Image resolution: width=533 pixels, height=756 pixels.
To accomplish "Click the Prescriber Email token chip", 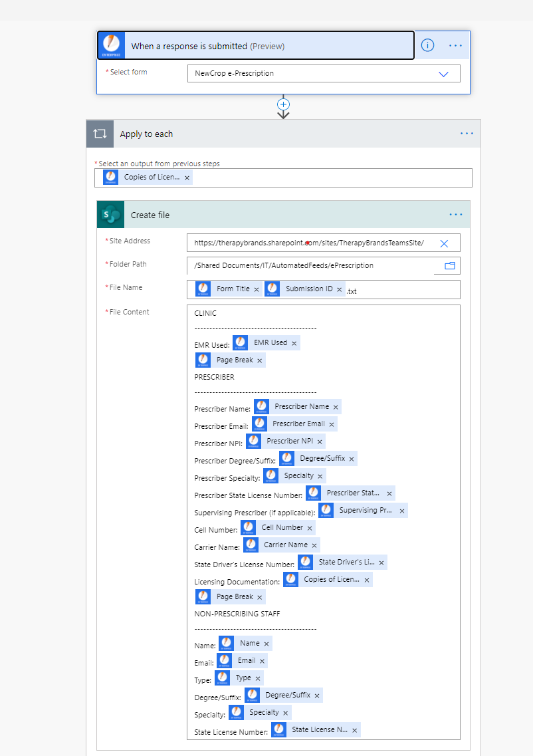I will tap(298, 424).
